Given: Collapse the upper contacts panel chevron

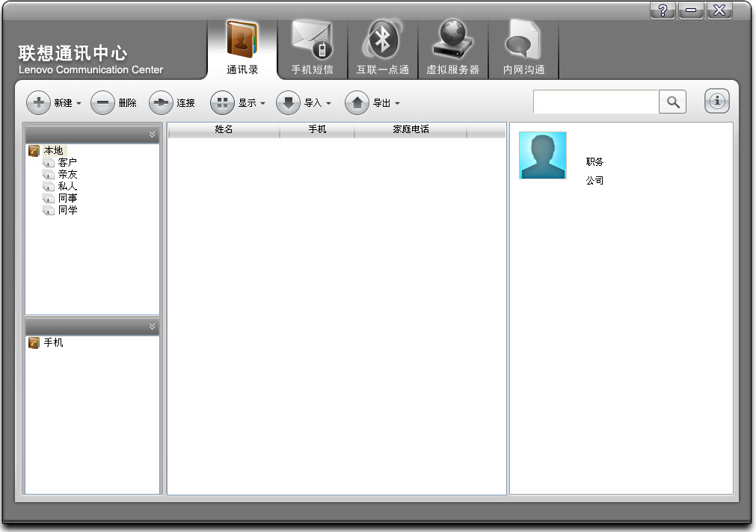Looking at the screenshot, I should click(152, 134).
